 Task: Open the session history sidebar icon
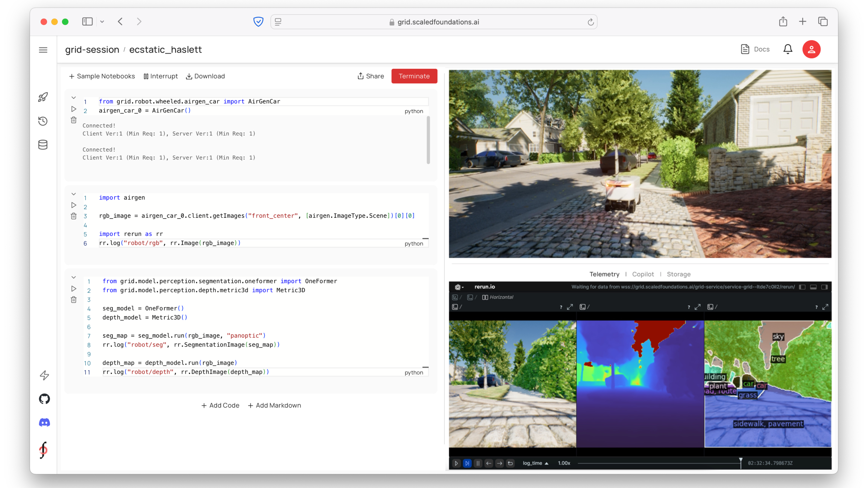click(x=43, y=121)
